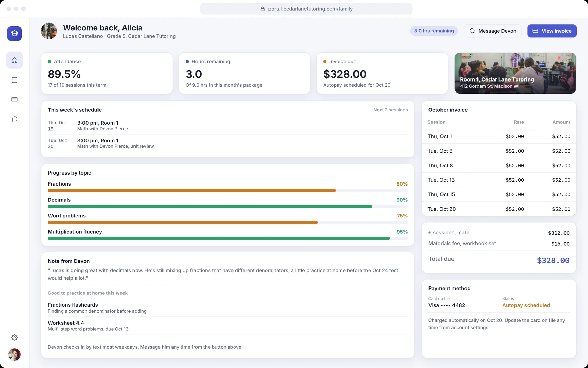Click the Materials fee, workbook set line
The height and width of the screenshot is (368, 588).
[499, 244]
